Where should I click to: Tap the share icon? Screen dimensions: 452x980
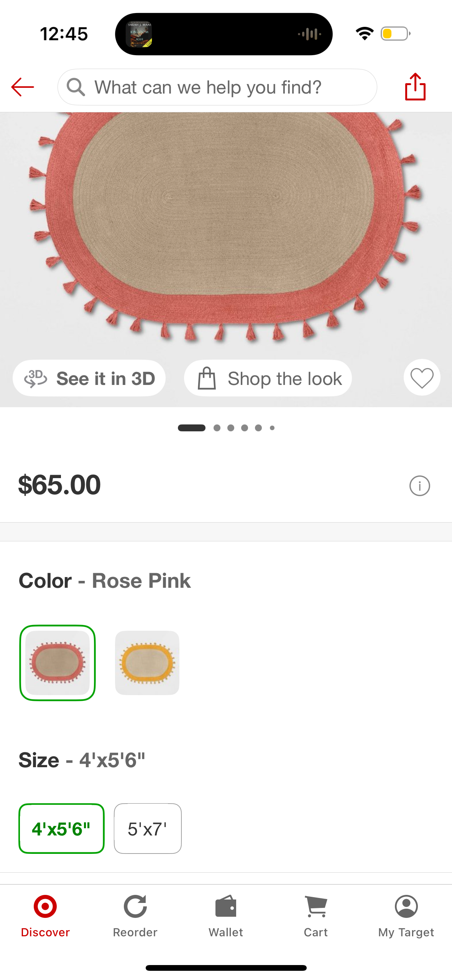(415, 87)
